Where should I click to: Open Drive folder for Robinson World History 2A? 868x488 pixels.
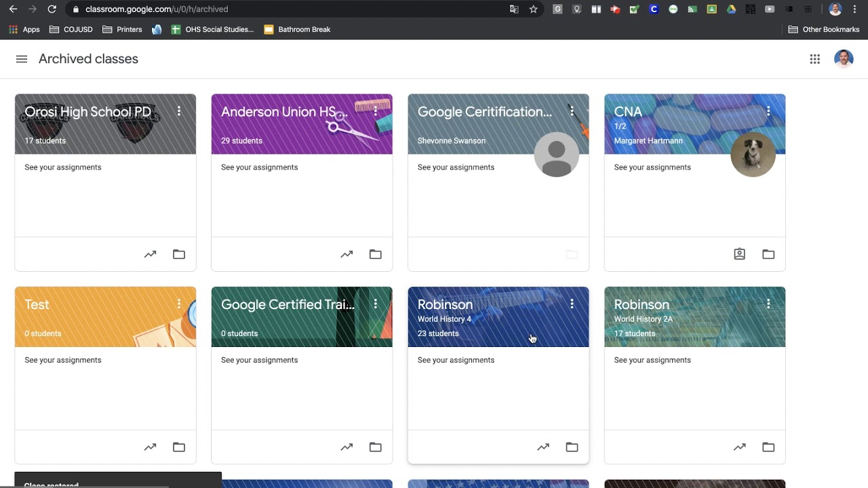768,447
